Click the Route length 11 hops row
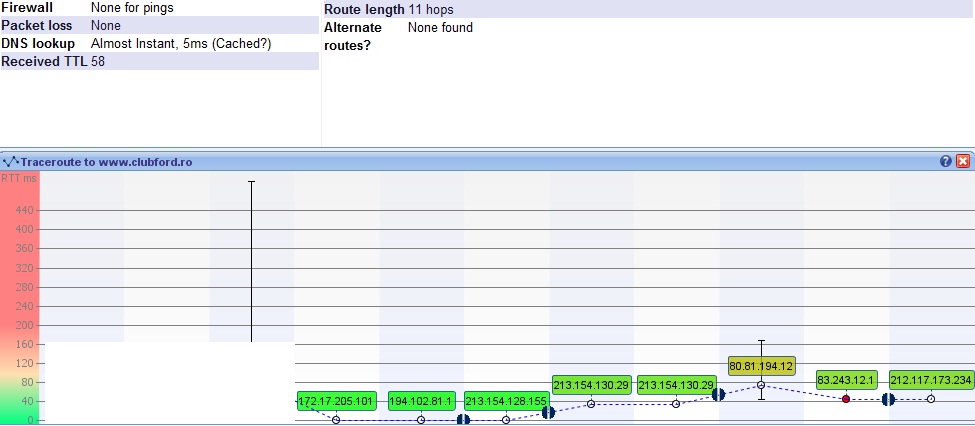Screen dimensions: 975x426 (x=648, y=9)
